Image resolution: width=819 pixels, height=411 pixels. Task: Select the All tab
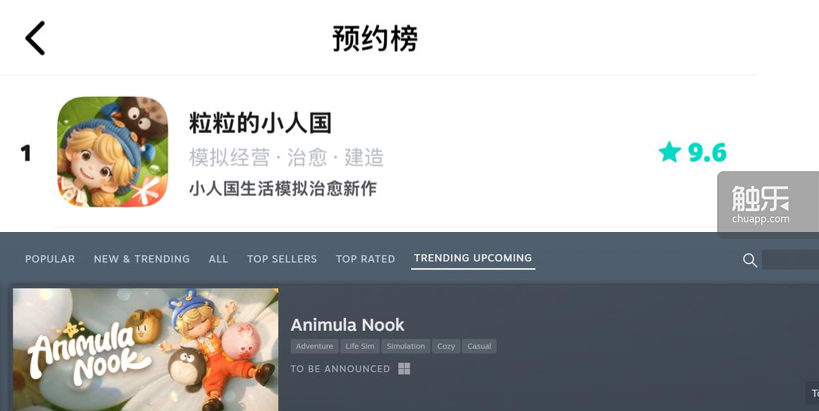218,259
